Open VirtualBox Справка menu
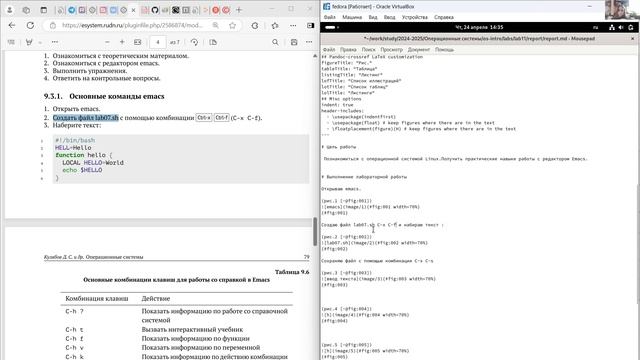The height and width of the screenshot is (360, 640). (444, 17)
